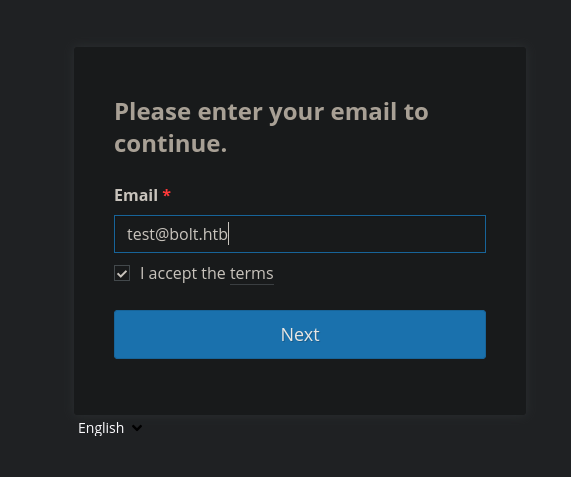Screen dimensions: 571x477
Task: Click the Next button
Action: click(300, 334)
